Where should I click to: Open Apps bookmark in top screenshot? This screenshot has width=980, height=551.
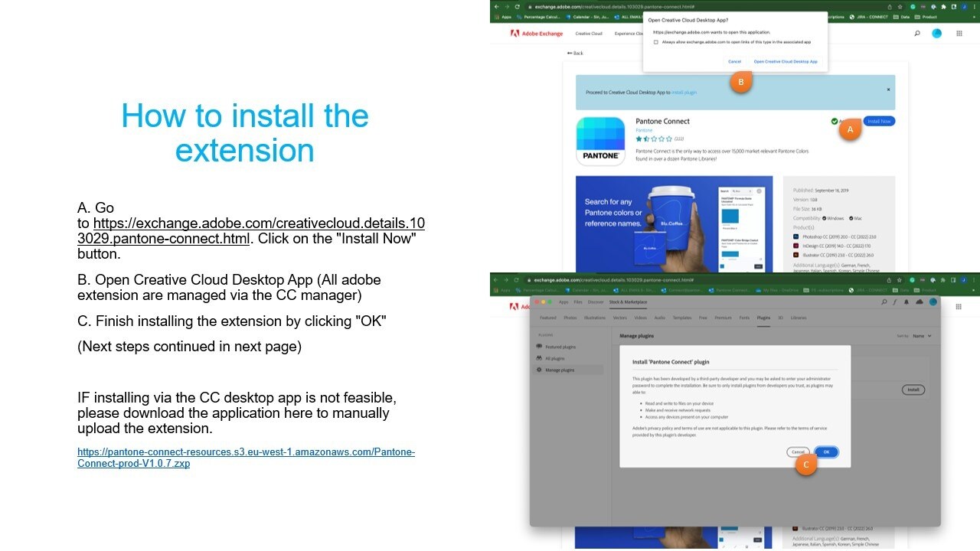click(503, 17)
